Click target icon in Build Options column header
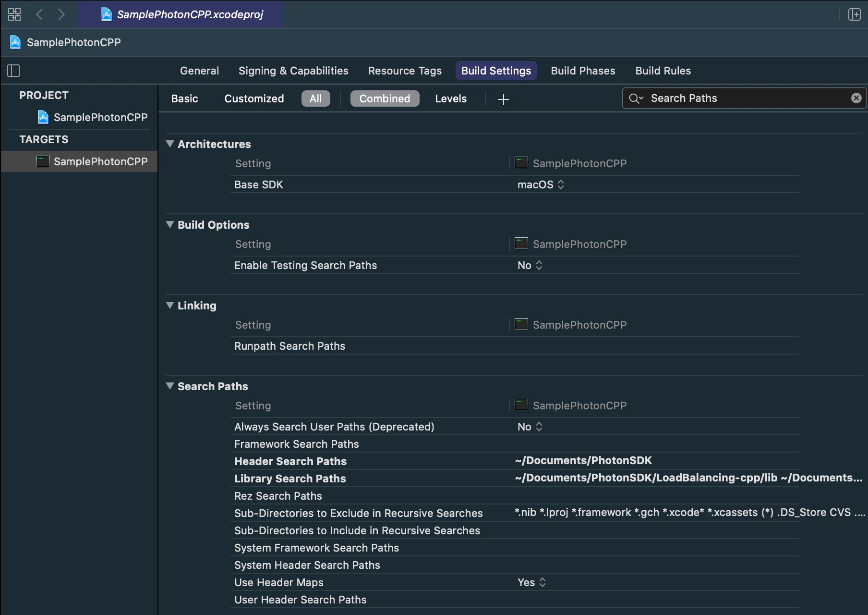868x615 pixels. (521, 244)
